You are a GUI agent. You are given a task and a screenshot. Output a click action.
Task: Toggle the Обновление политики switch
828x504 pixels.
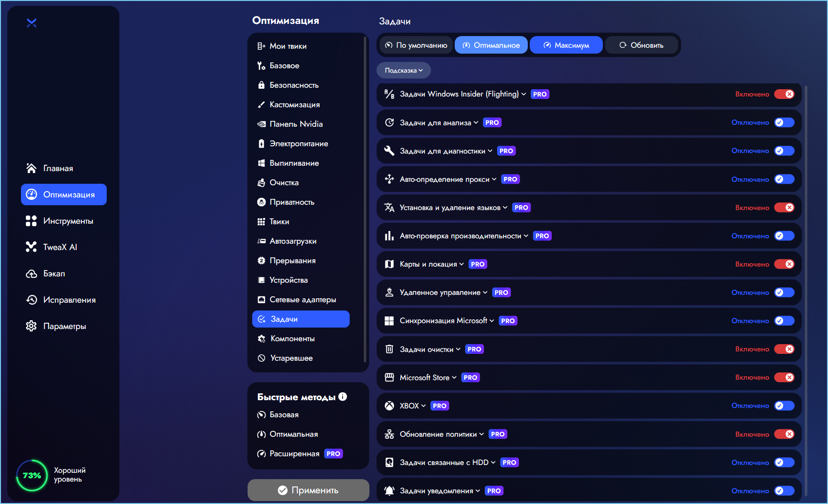784,434
